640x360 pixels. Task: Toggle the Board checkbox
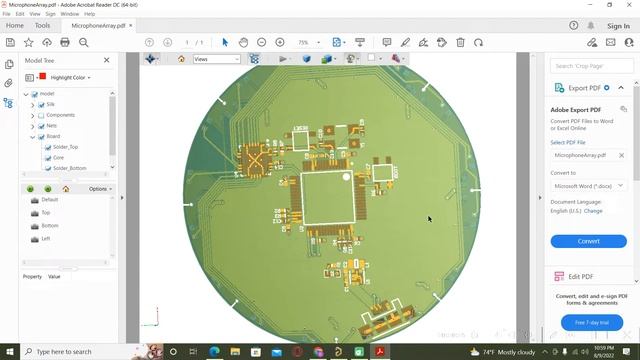tap(41, 137)
